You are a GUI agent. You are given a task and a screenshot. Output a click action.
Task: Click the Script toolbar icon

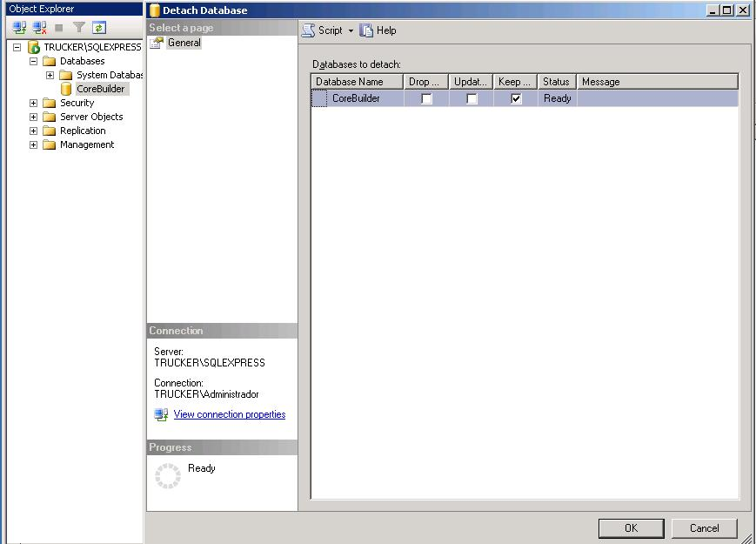308,30
